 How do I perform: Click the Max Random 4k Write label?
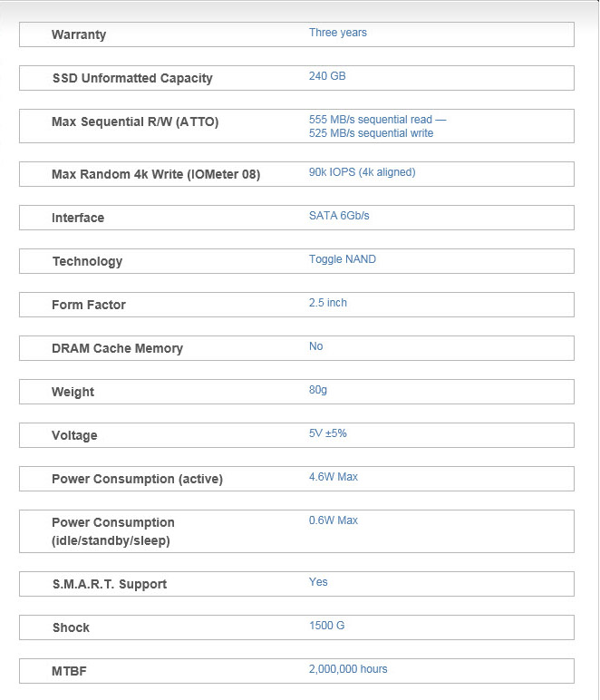(156, 174)
